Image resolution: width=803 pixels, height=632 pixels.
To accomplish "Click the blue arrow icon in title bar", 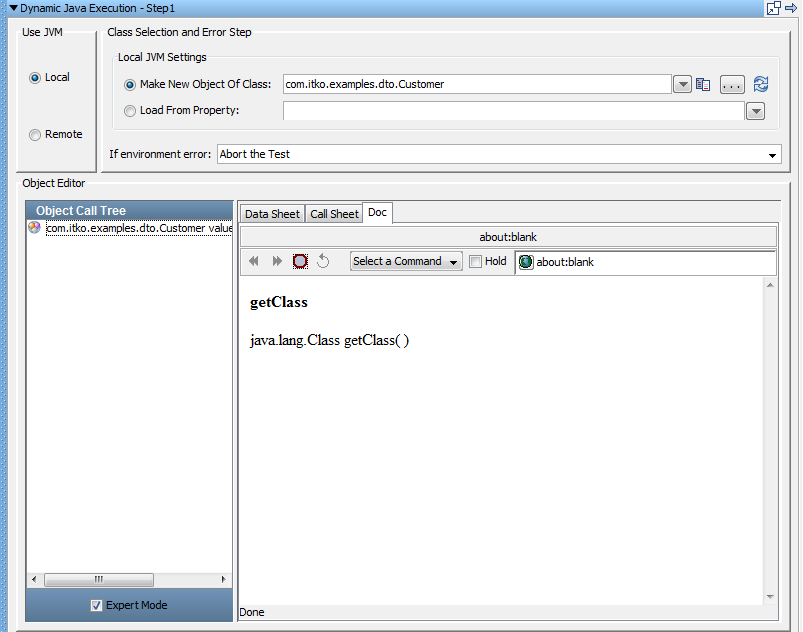I will point(791,8).
